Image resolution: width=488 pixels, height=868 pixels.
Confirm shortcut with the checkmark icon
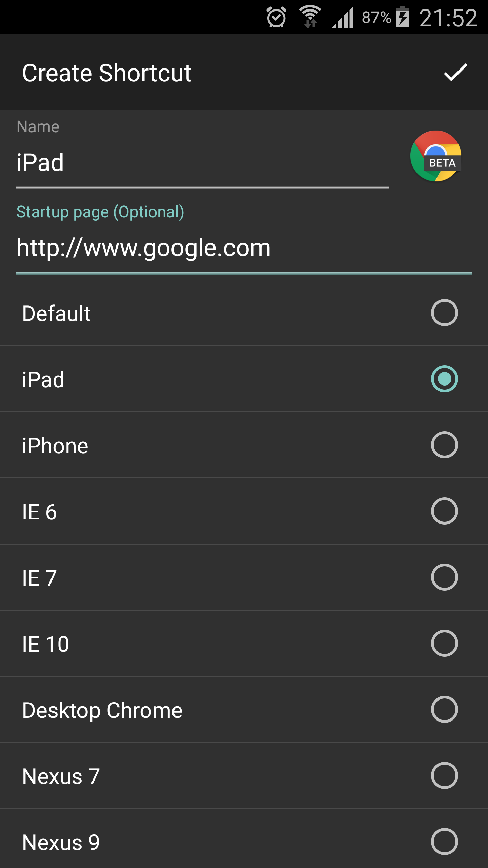click(x=455, y=72)
